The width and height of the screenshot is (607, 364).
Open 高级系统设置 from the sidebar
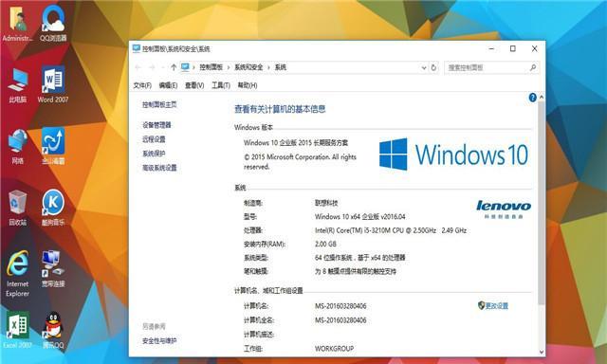[159, 168]
